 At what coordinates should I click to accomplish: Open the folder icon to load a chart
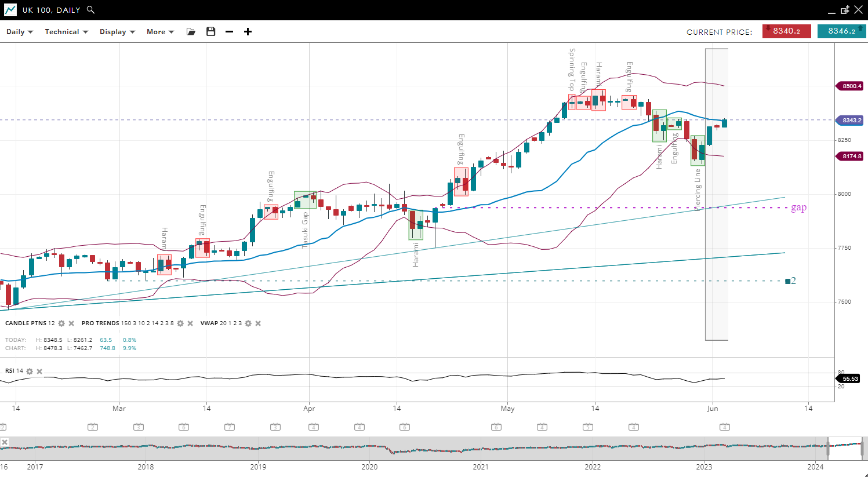pyautogui.click(x=191, y=32)
